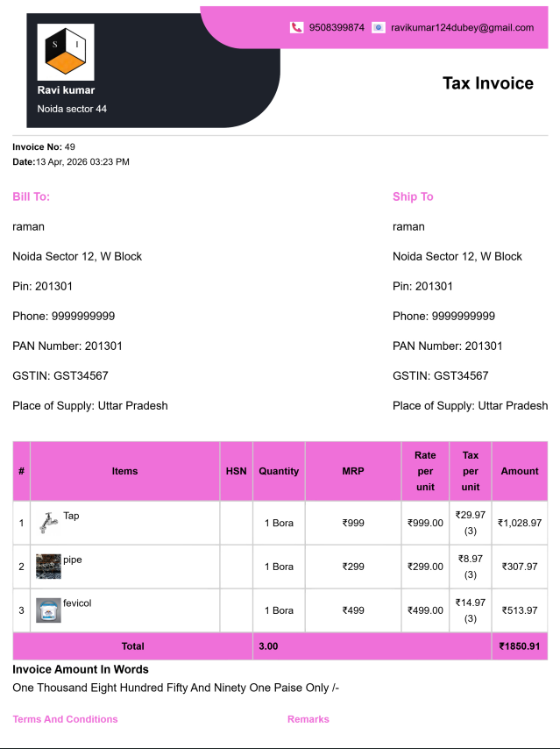Click the pipe product thumbnail
The image size is (560, 749).
[48, 567]
